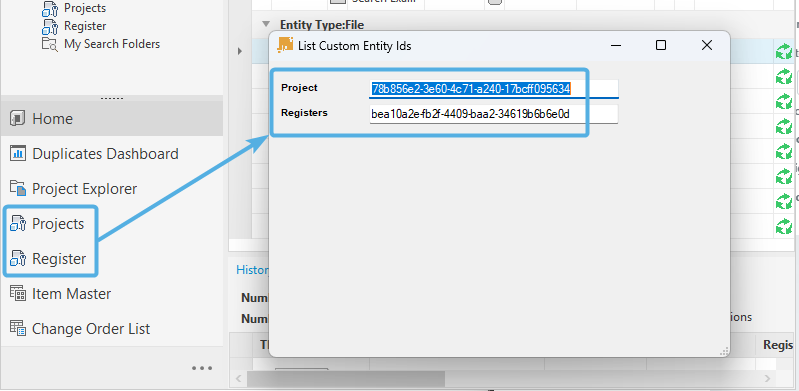799x391 pixels.
Task: Click the row indicator arrow in grid
Action: tap(240, 51)
